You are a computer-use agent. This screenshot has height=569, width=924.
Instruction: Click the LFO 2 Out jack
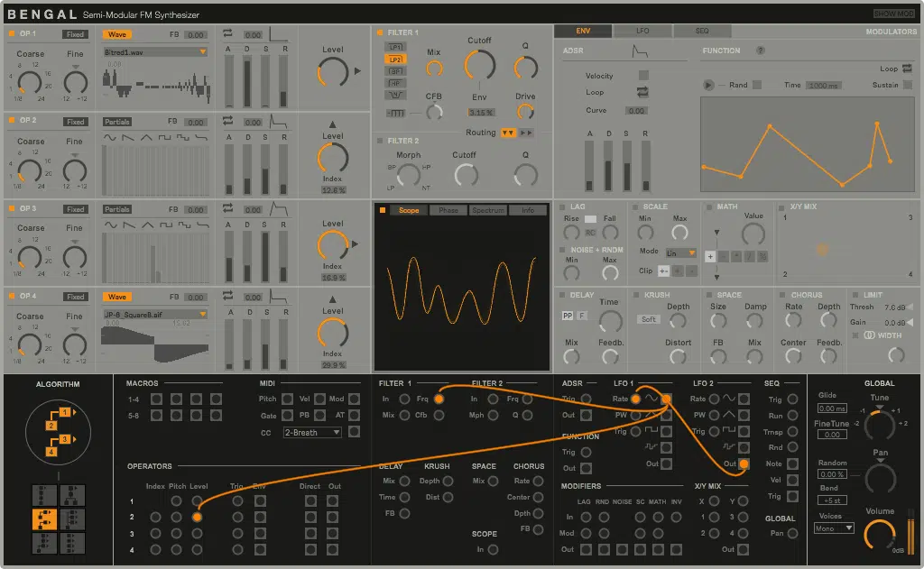[744, 464]
